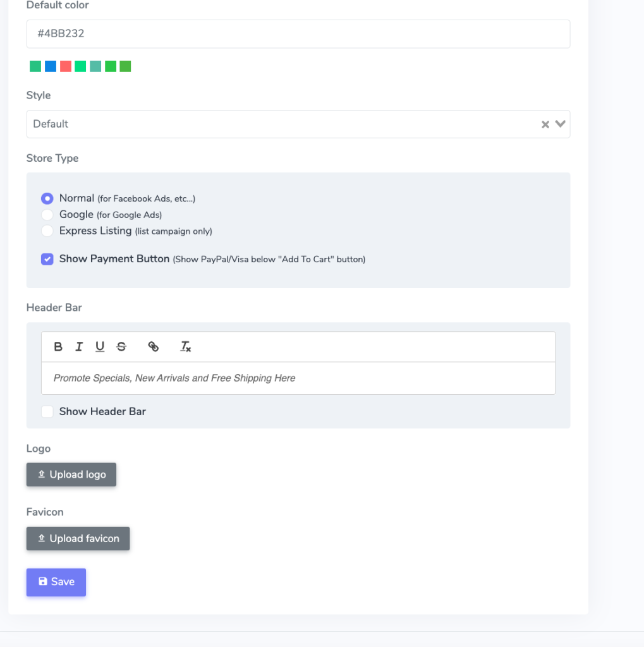Click the Upload logo button
Screen dimensions: 644x647
click(71, 475)
